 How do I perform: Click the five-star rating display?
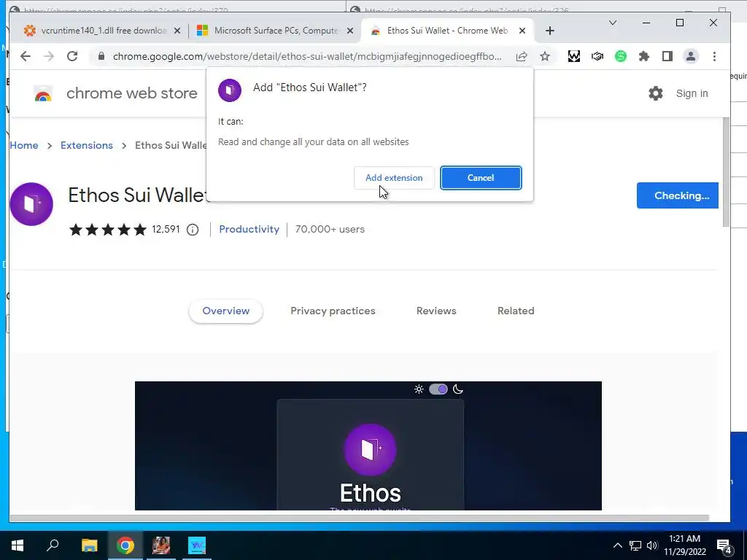pos(108,230)
